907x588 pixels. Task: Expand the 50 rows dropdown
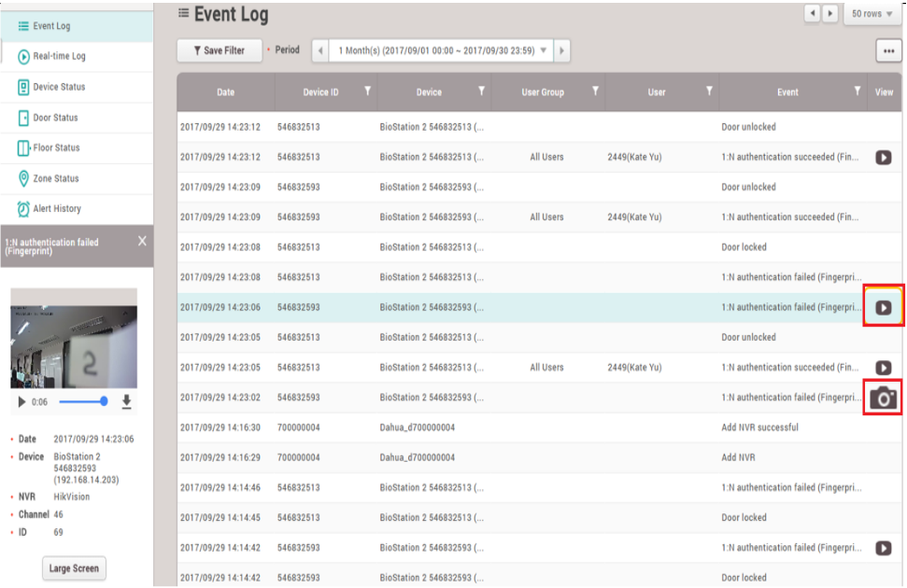[871, 14]
